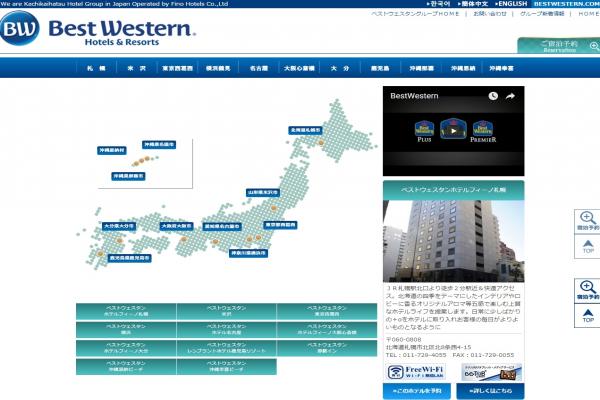This screenshot has height=400, width=600.
Task: Click the 北海道札幌市 map label
Action: (x=305, y=130)
